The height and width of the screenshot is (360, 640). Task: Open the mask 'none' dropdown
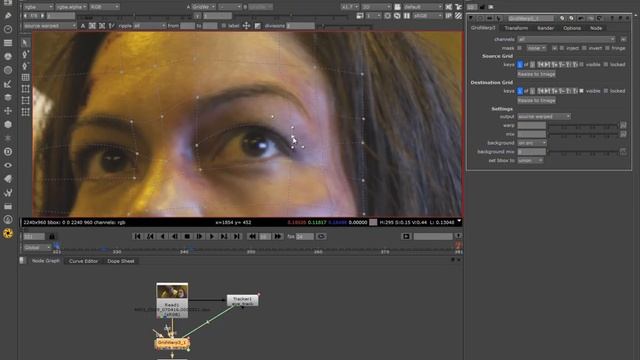(536, 48)
